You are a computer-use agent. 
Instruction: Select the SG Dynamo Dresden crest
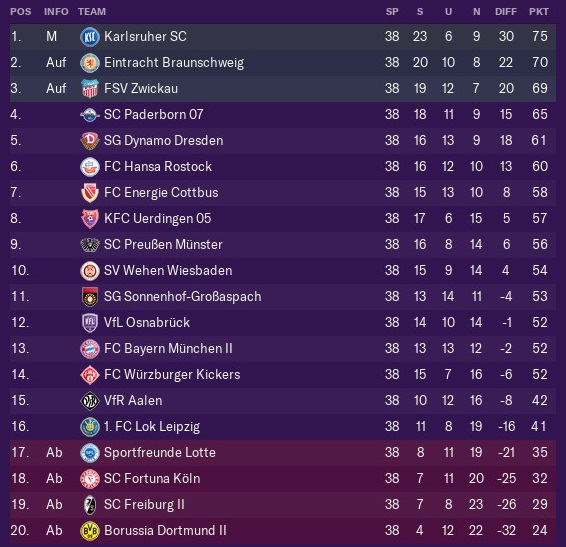[90, 141]
